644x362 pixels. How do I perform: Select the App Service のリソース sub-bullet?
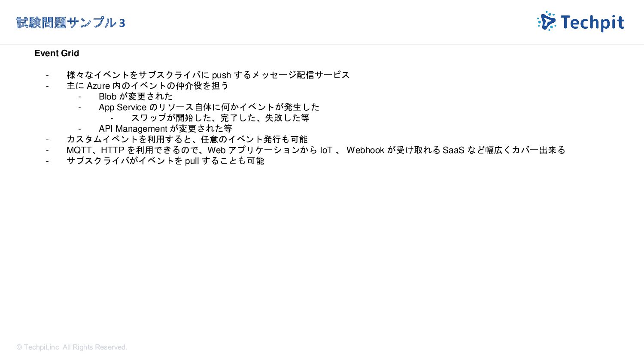[x=209, y=107]
